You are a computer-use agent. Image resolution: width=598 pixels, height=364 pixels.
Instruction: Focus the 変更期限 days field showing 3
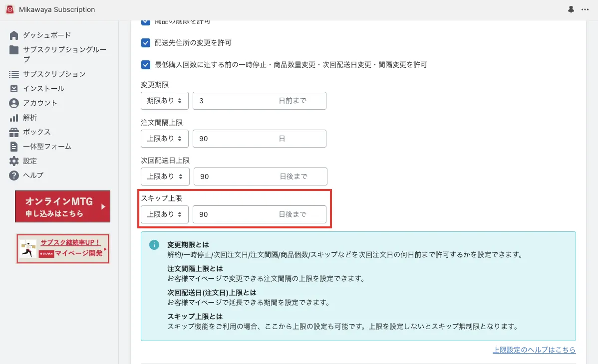point(260,101)
